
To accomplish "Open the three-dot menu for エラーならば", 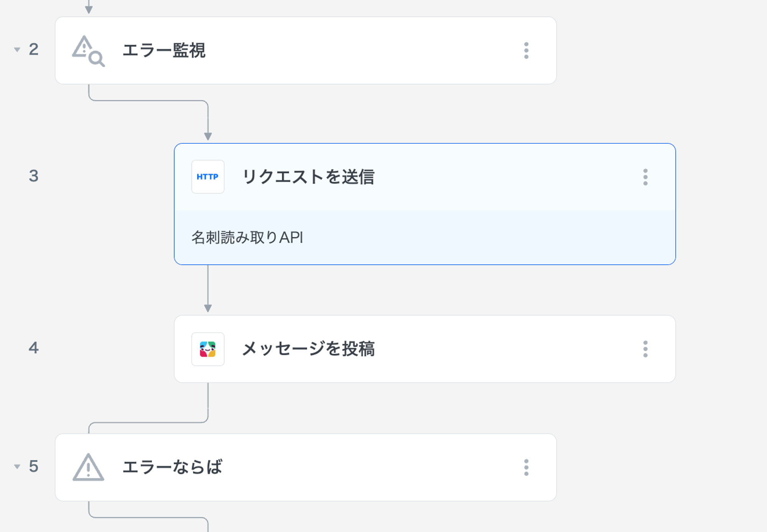I will (526, 468).
